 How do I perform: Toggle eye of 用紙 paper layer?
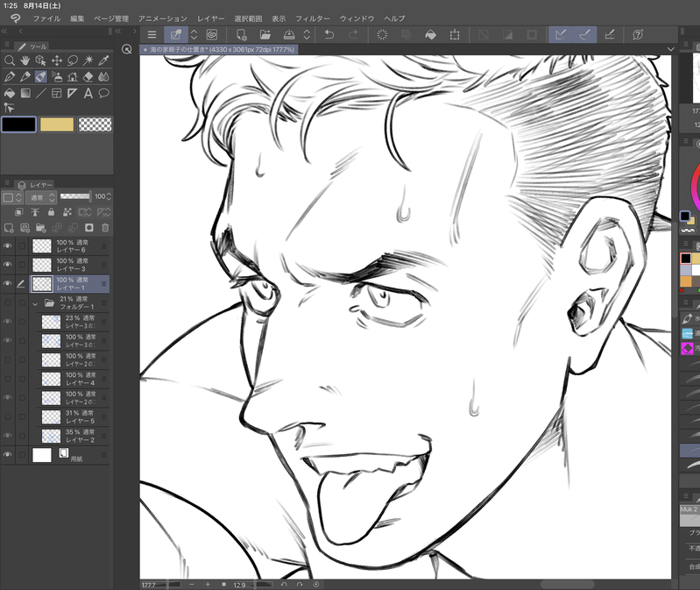(x=8, y=455)
